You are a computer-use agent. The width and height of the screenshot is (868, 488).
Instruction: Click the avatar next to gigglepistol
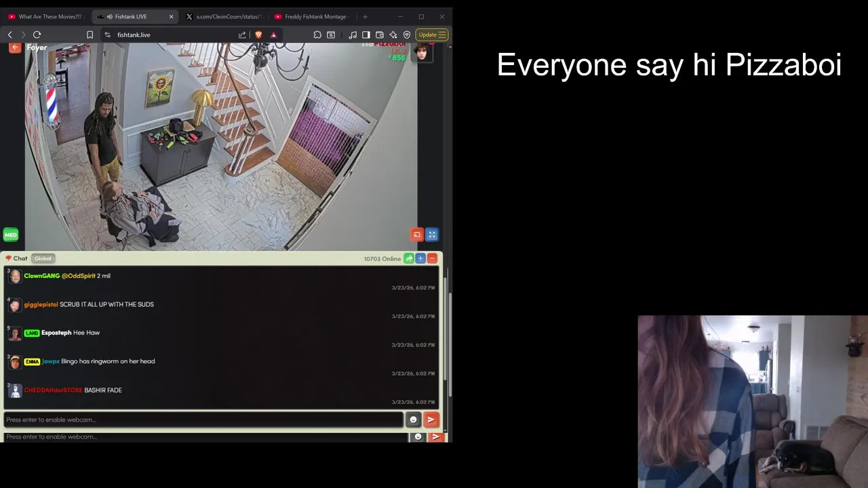pos(15,306)
